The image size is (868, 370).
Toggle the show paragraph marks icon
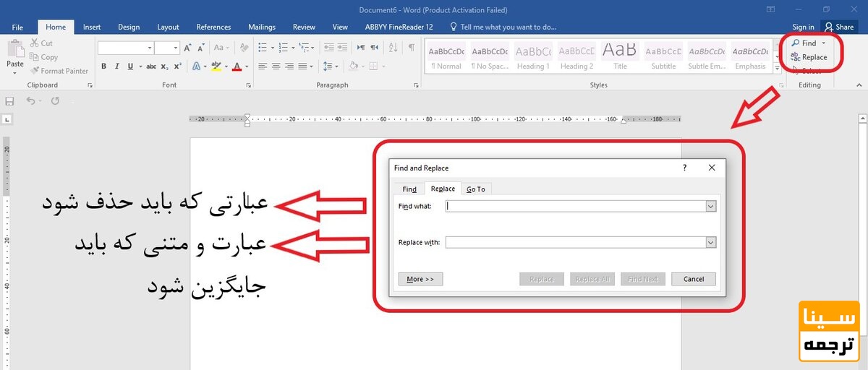[x=412, y=48]
